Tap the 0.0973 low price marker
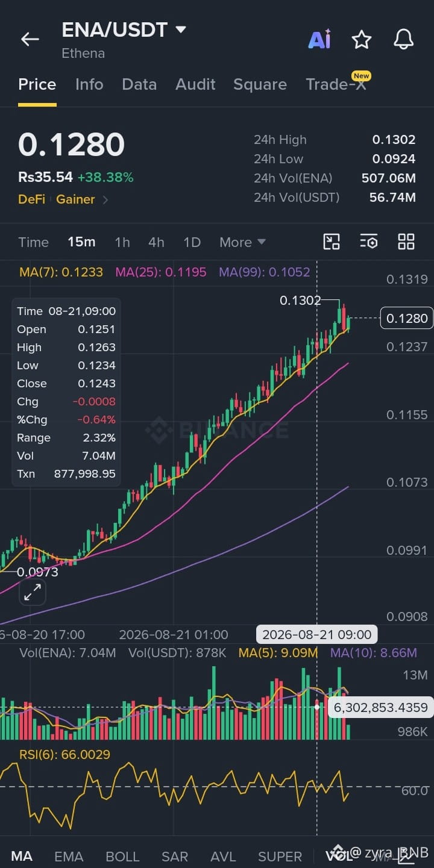The height and width of the screenshot is (868, 434). click(37, 572)
